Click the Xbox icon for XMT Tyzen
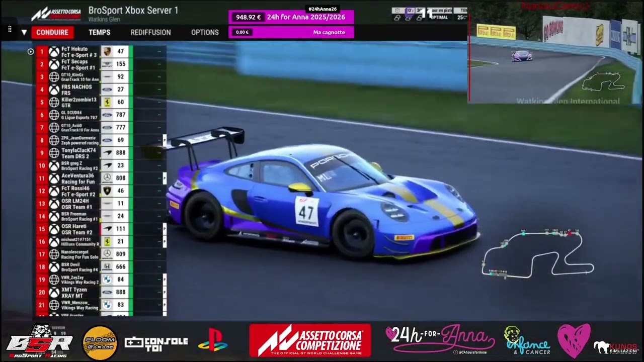 (54, 292)
